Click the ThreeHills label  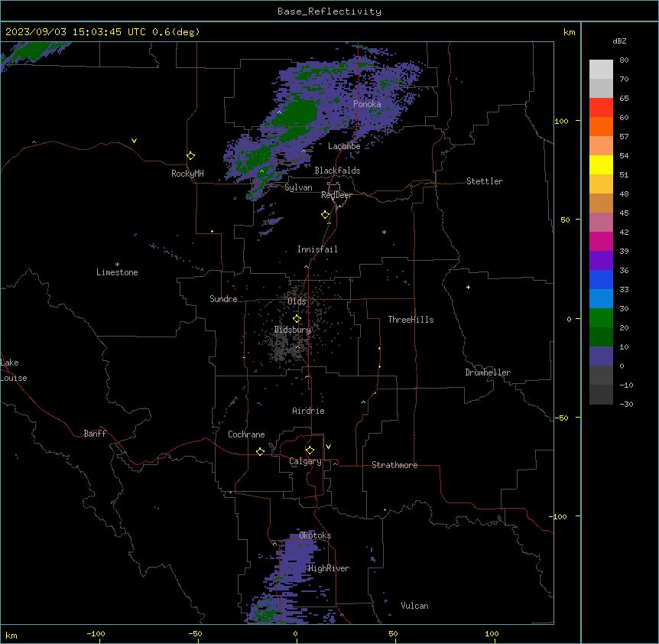(411, 320)
